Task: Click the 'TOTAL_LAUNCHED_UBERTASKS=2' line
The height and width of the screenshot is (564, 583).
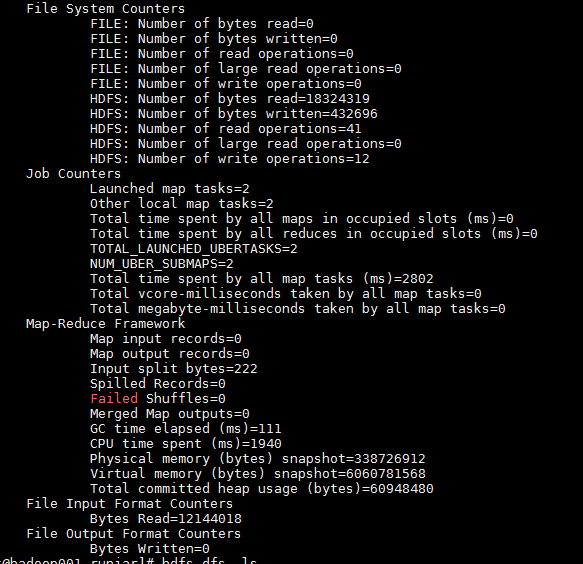Action: click(193, 249)
